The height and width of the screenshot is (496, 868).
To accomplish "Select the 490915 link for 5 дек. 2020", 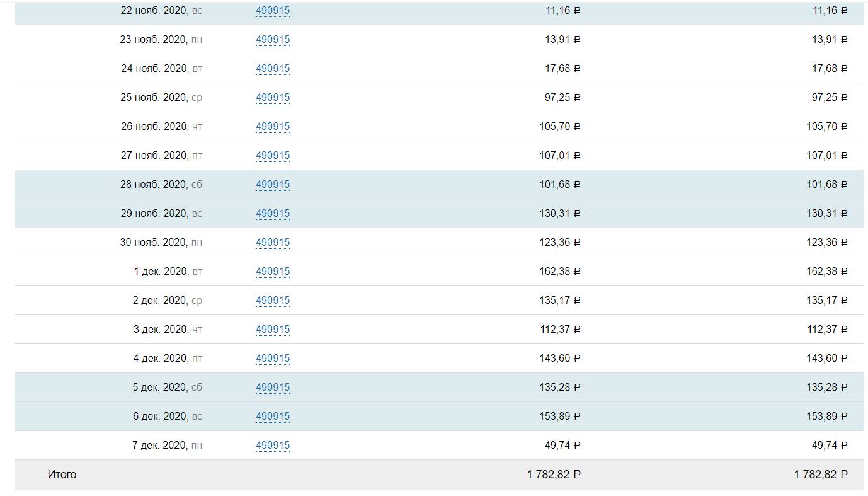I will click(273, 388).
